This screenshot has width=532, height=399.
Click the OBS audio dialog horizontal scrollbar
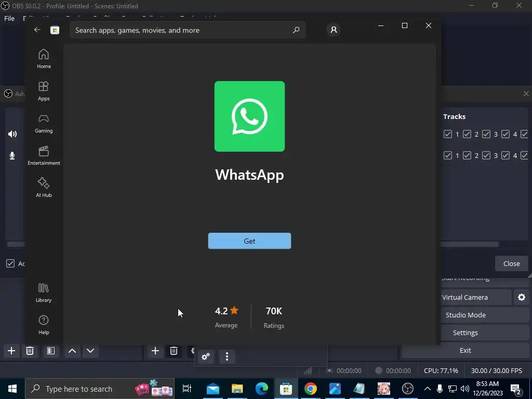(x=469, y=244)
